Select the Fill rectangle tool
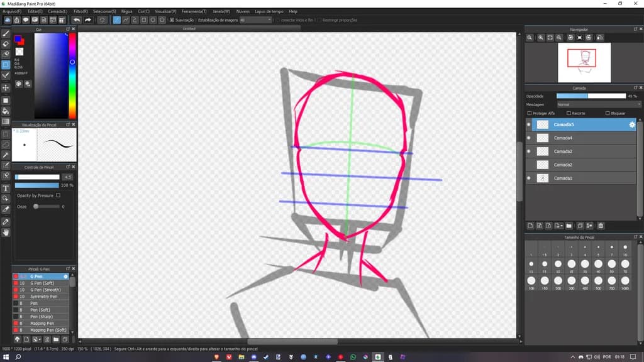The height and width of the screenshot is (362, 644). tap(6, 101)
